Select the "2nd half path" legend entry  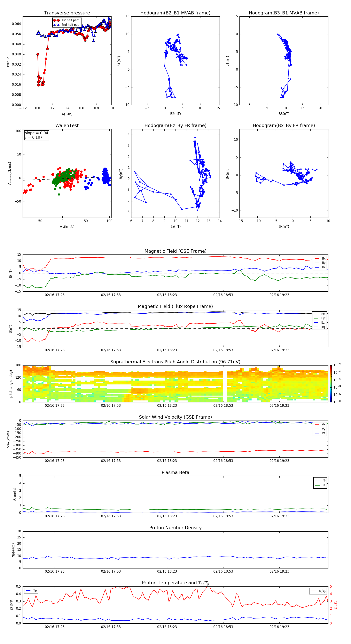67,25
